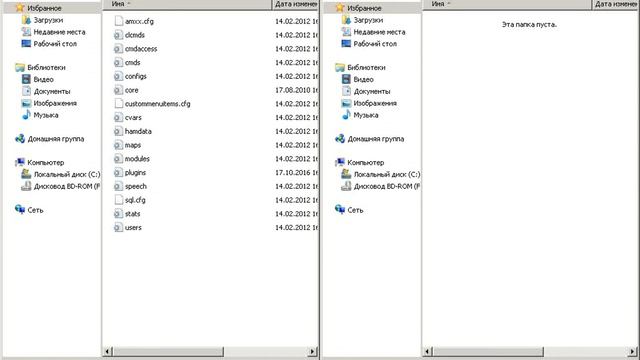Click Библиотеки icon in left window

tap(20, 67)
